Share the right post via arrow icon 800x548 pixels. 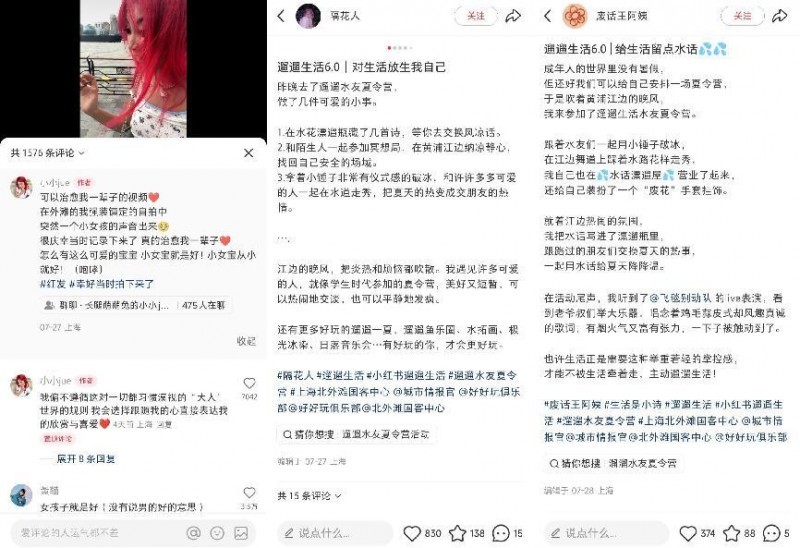coord(780,16)
